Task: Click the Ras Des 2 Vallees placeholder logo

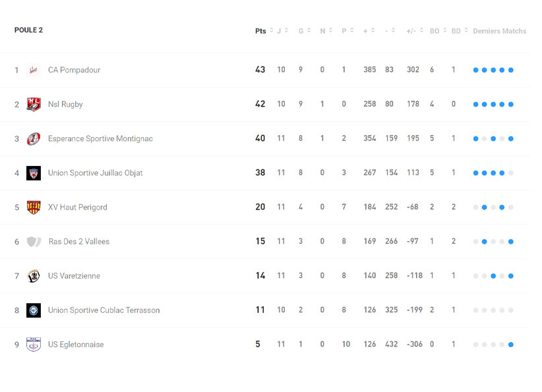Action: click(34, 241)
